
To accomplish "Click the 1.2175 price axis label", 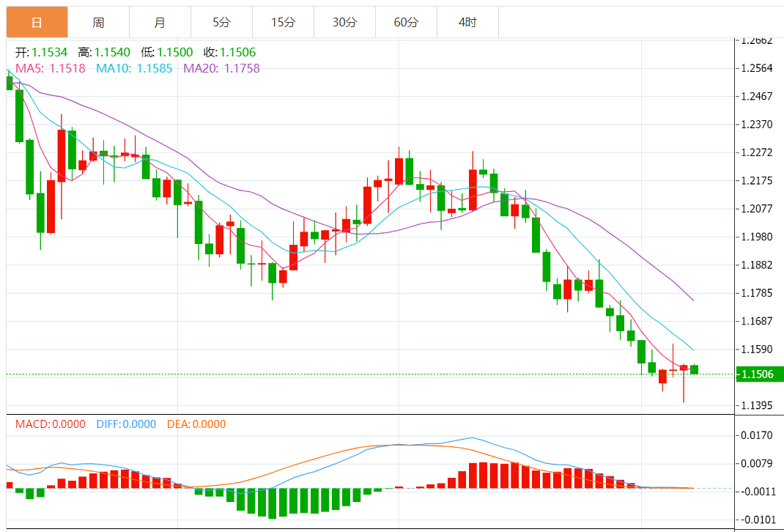I will point(756,180).
